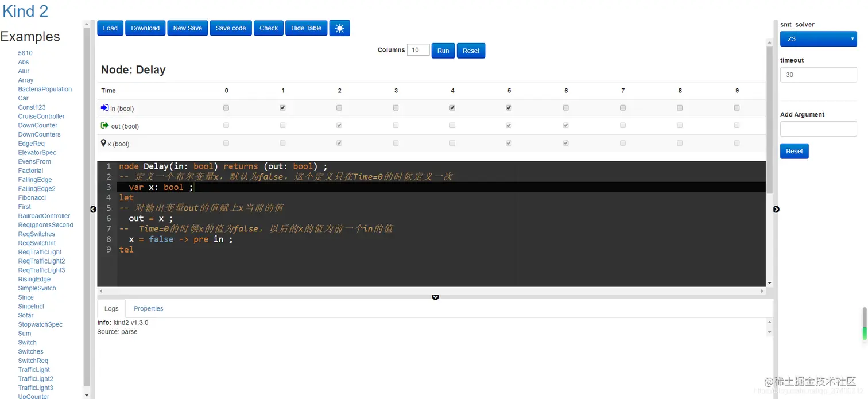Open the BacteriaPopulation example

pos(45,89)
